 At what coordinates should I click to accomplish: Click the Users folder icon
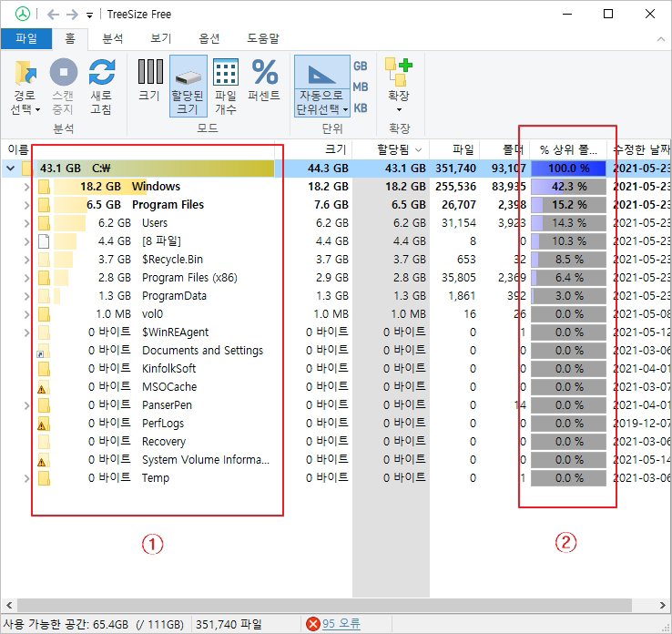pyautogui.click(x=44, y=223)
